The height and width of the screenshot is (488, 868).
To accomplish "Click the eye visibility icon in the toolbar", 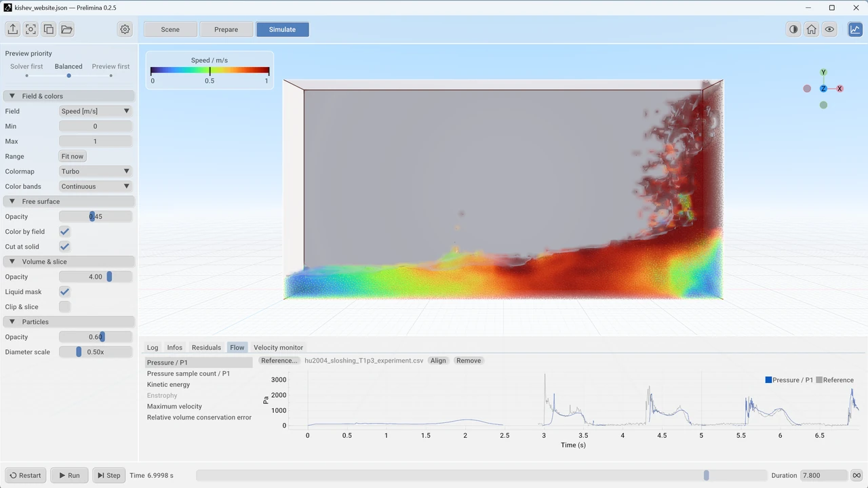I will 829,29.
